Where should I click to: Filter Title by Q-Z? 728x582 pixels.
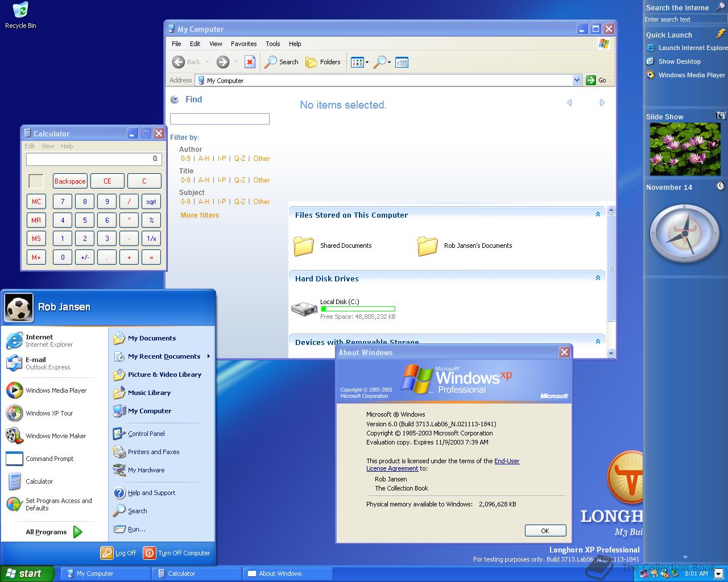(239, 180)
